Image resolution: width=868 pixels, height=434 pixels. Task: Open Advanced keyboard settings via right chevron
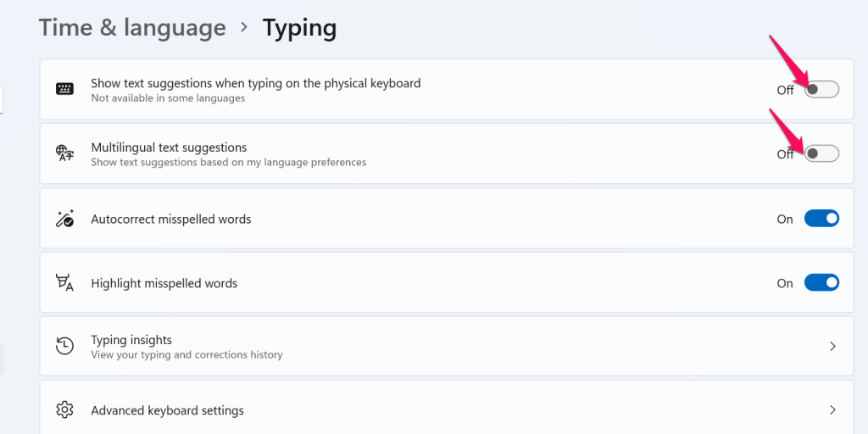pos(832,410)
